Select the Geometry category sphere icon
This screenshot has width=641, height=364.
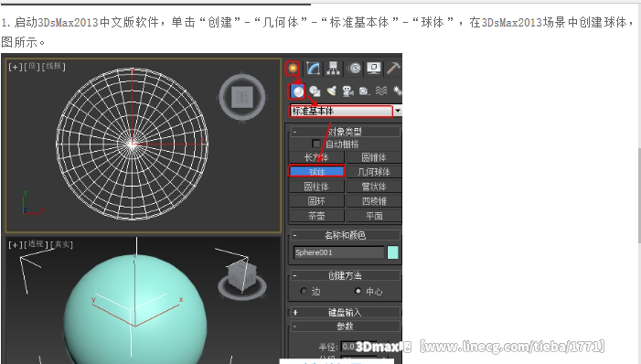[x=297, y=91]
